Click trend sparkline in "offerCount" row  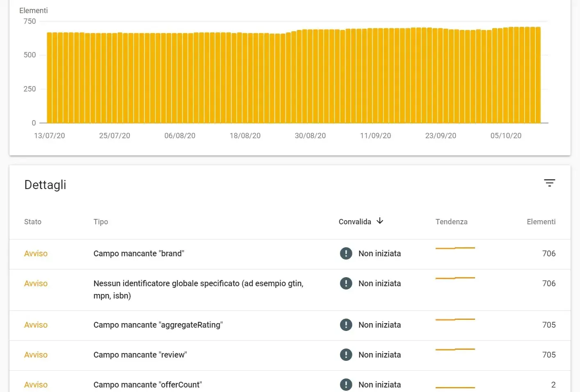[455, 387]
